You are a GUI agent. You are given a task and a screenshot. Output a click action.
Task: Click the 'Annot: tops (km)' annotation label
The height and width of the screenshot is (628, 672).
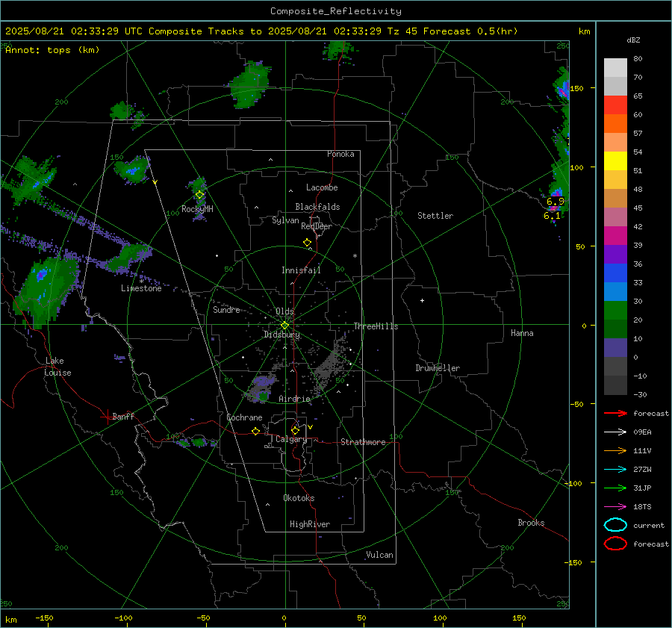tap(52, 50)
